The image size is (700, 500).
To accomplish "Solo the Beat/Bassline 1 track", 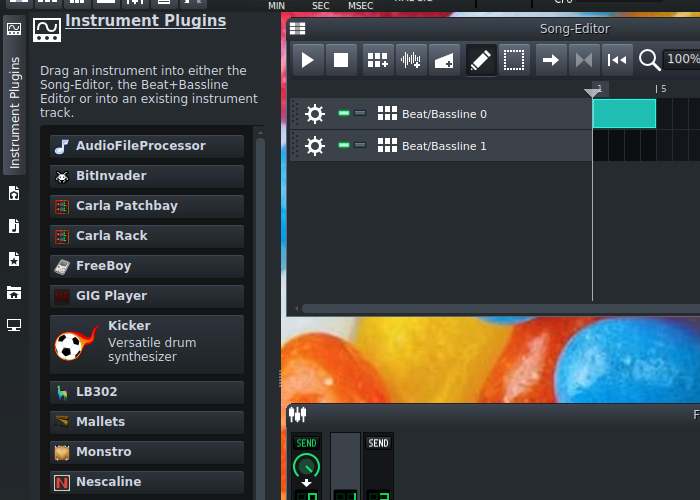I will [x=360, y=145].
